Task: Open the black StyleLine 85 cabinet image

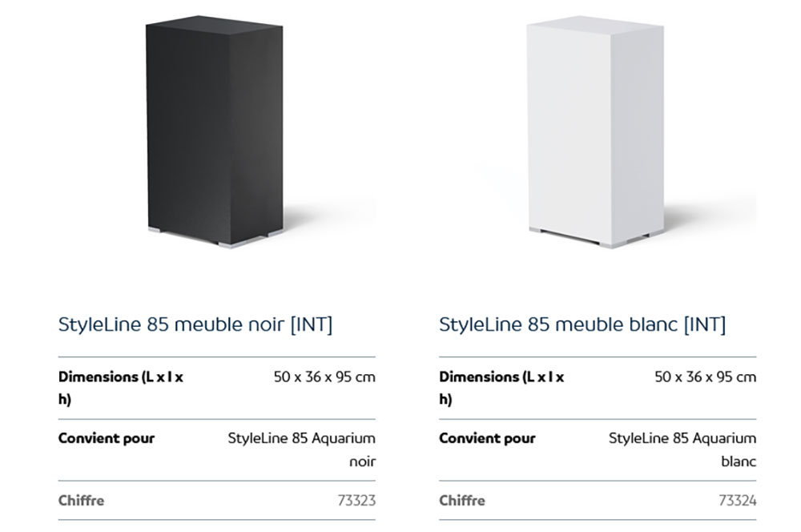Action: coord(215,132)
